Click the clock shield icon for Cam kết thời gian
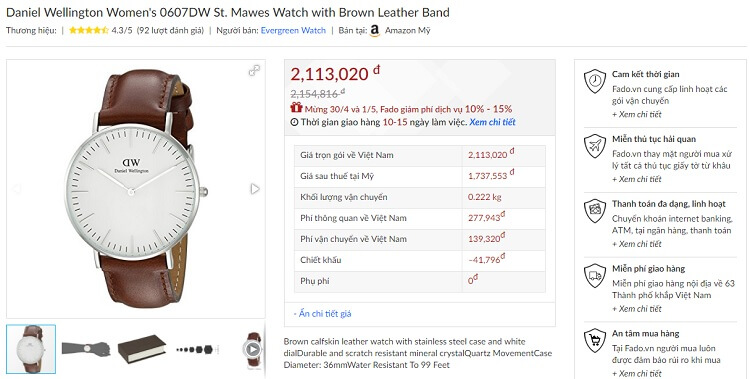 click(595, 81)
